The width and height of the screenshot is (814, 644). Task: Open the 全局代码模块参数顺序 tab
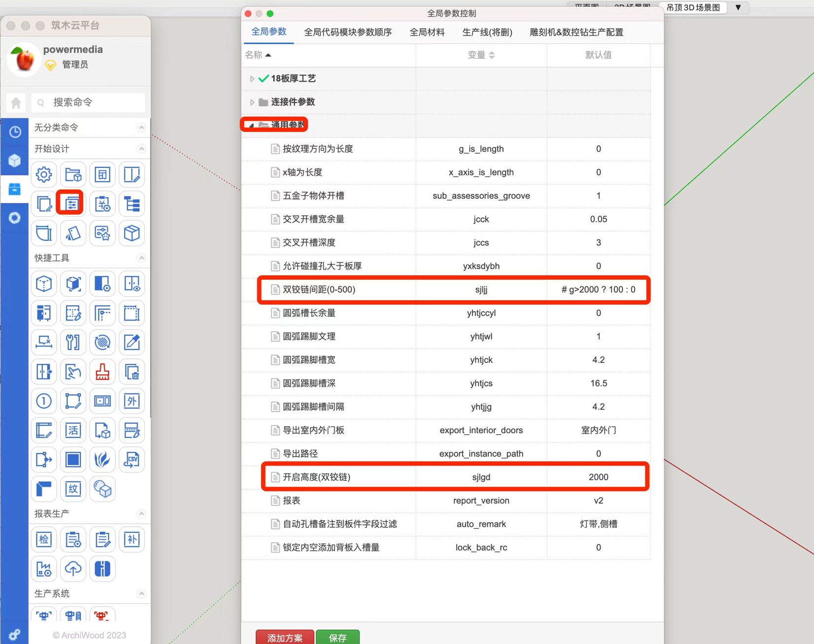pyautogui.click(x=348, y=33)
